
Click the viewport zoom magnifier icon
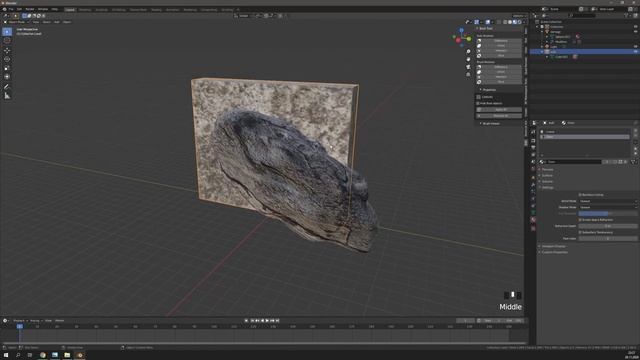pyautogui.click(x=468, y=51)
